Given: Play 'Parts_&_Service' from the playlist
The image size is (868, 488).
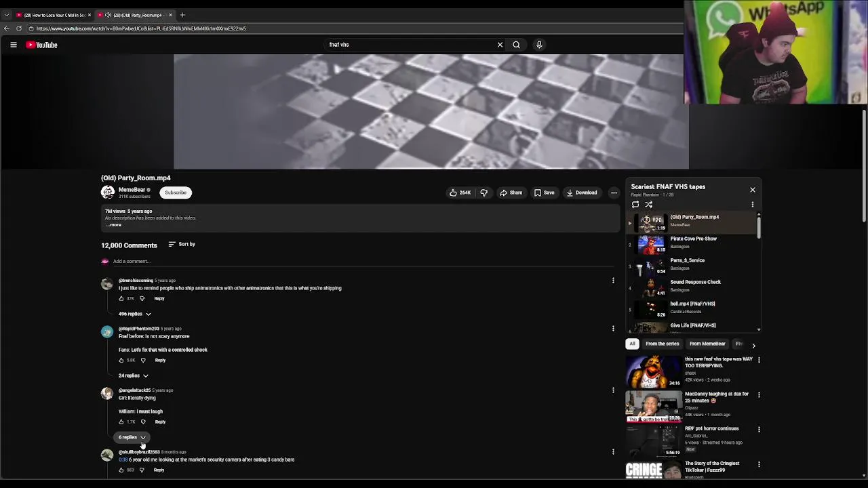Looking at the screenshot, I should point(692,265).
